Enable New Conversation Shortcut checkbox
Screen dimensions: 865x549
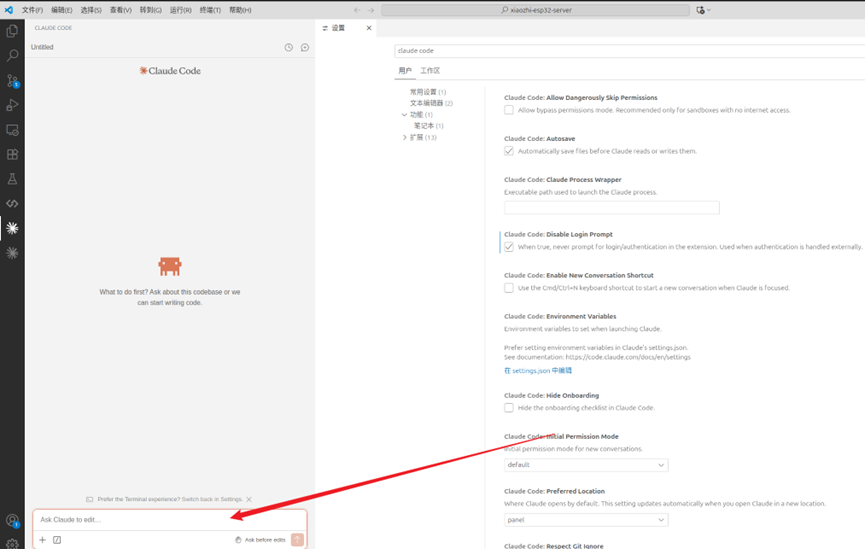pos(509,288)
